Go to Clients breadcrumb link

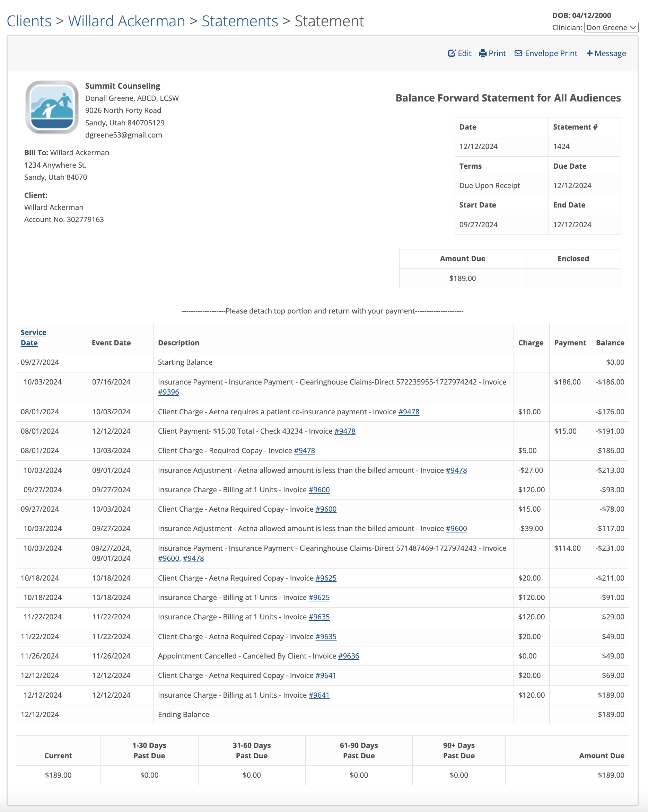(x=29, y=21)
